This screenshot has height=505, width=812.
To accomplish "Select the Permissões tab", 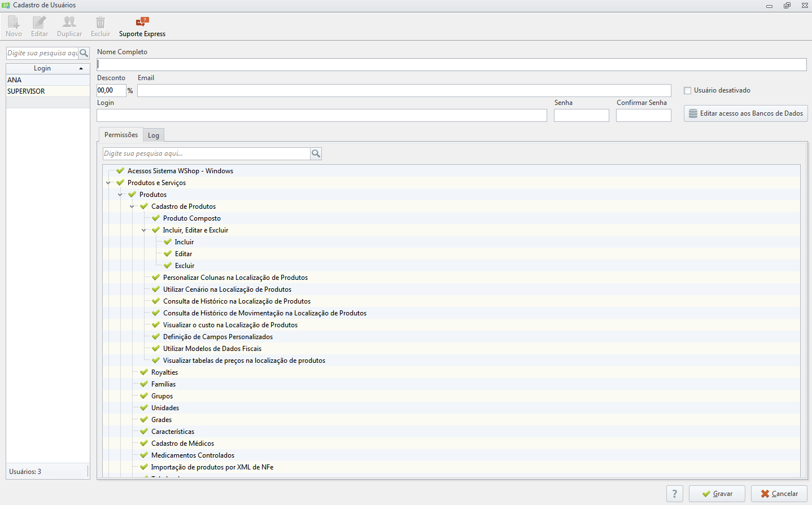I will click(x=121, y=135).
